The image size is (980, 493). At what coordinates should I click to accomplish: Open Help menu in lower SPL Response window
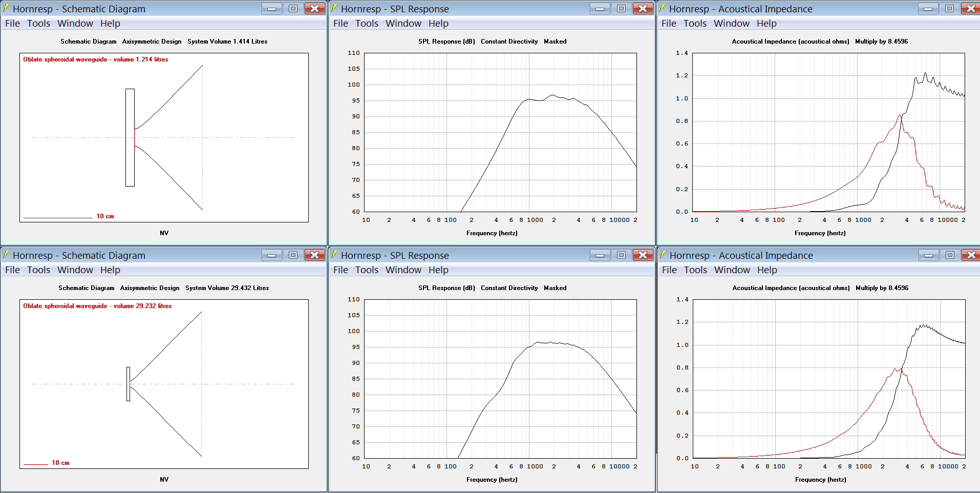(438, 270)
